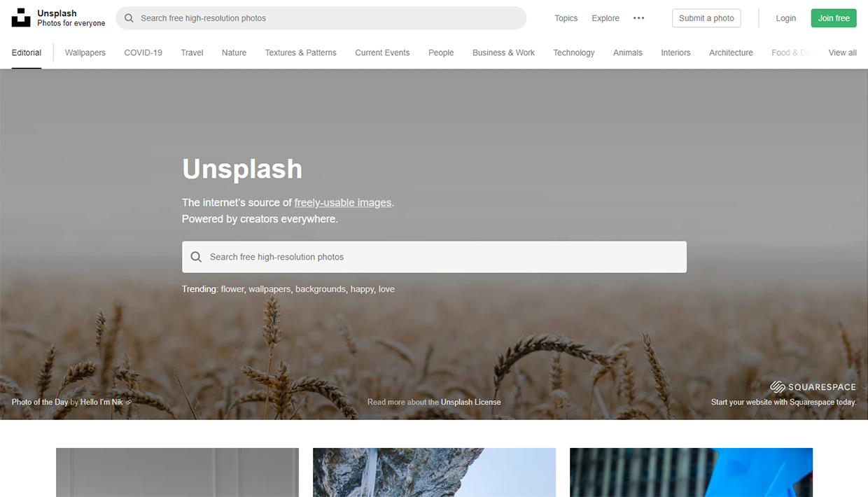Open the Unsplash License link
The width and height of the screenshot is (868, 497).
click(470, 402)
